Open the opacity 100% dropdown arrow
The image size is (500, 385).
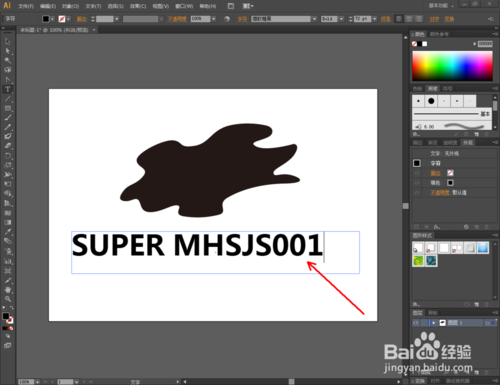point(214,19)
